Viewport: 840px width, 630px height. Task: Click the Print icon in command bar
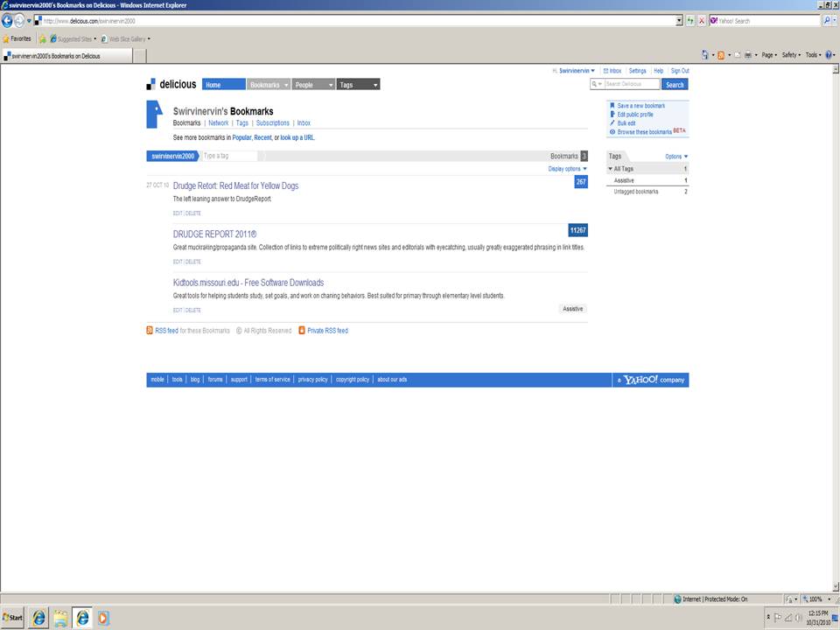748,54
